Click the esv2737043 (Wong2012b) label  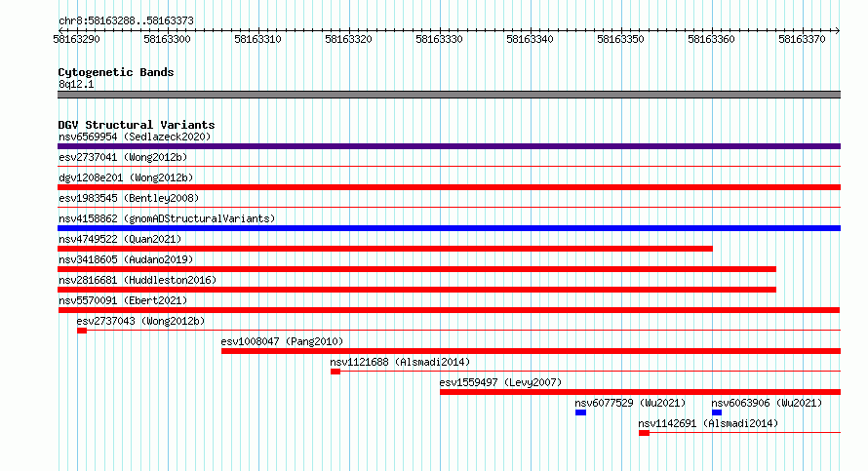[x=140, y=321]
